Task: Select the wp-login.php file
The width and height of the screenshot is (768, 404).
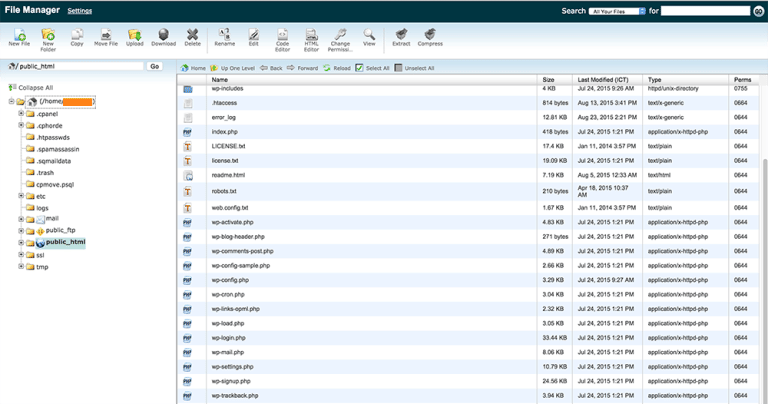Action: click(228, 338)
